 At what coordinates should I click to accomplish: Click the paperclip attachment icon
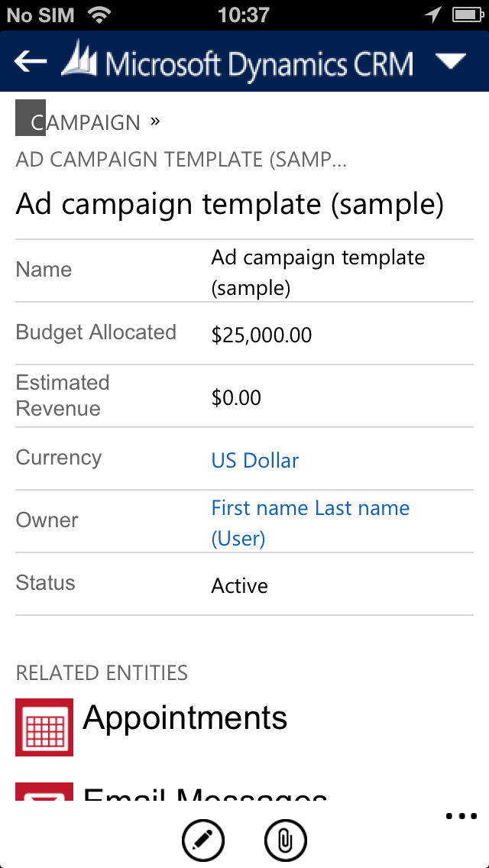285,840
